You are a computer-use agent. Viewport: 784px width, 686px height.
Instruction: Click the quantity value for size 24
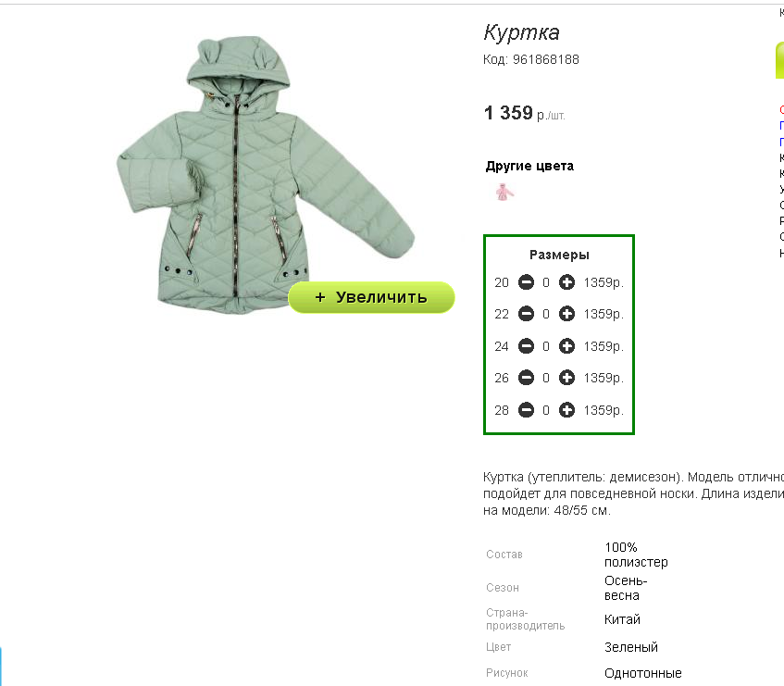[546, 346]
